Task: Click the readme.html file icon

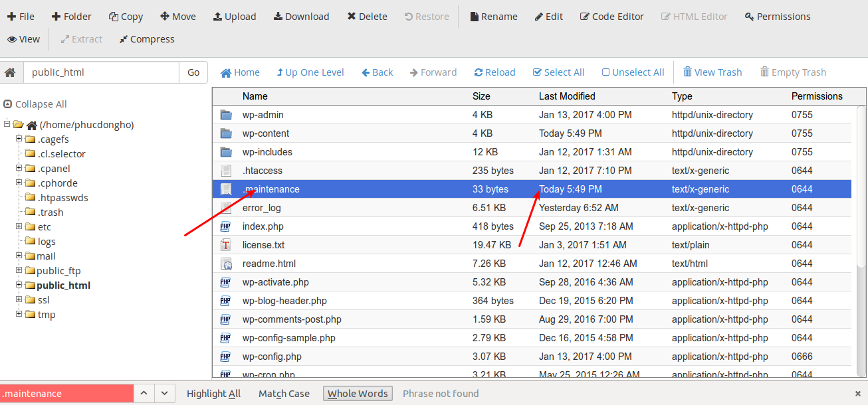Action: tap(226, 264)
